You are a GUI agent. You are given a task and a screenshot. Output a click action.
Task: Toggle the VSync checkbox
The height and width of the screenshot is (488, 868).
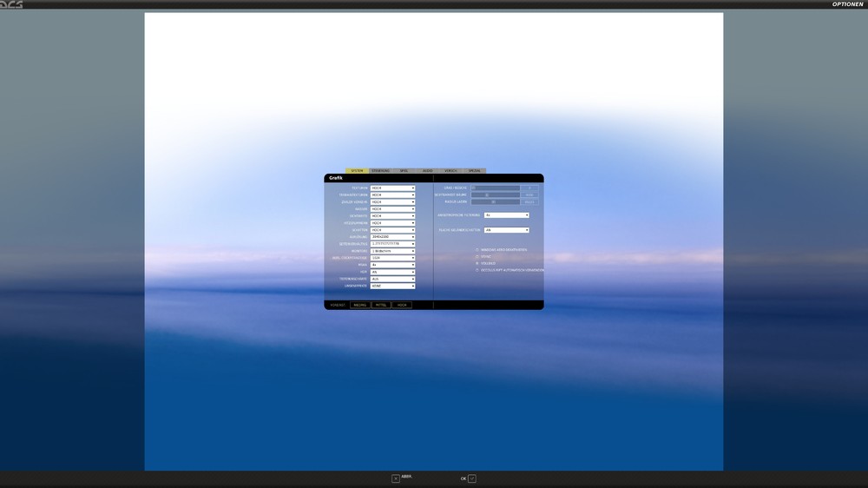(x=477, y=256)
